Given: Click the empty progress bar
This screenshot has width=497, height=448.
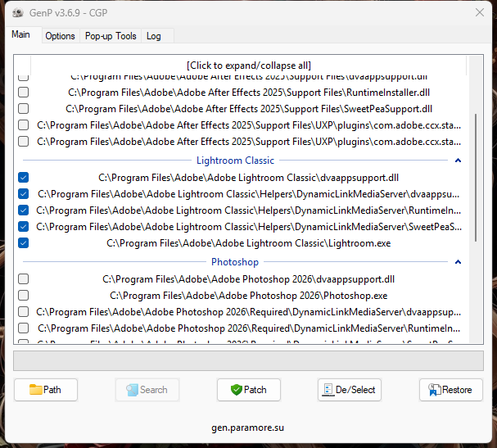Looking at the screenshot, I should click(249, 361).
